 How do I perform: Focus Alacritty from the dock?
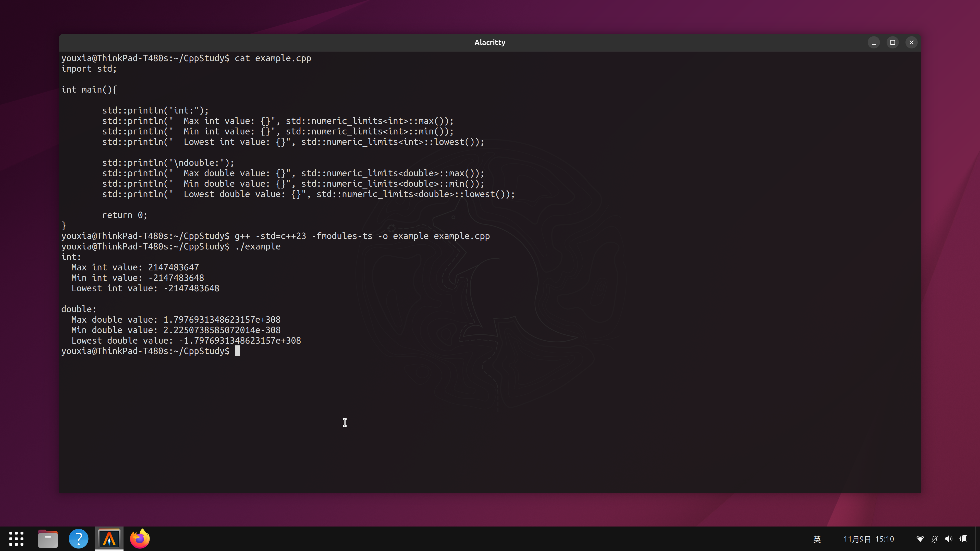[109, 539]
